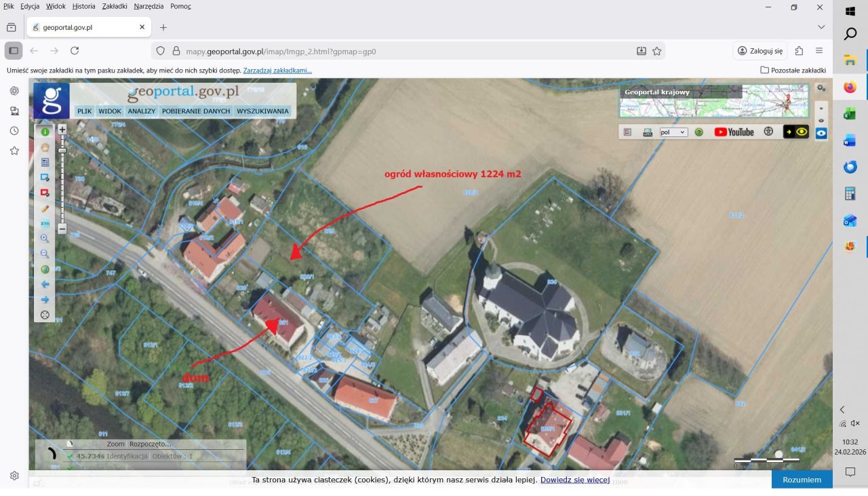Select the small dot visibility option

(x=821, y=109)
